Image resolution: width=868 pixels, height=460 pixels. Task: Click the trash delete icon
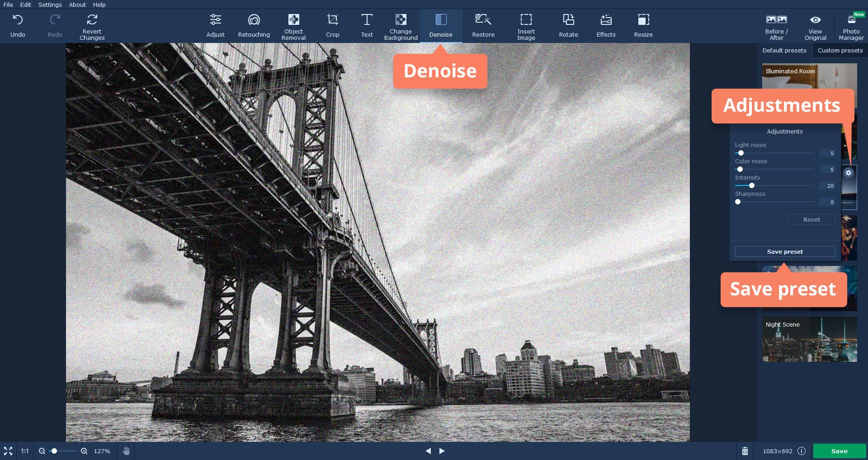pos(745,451)
